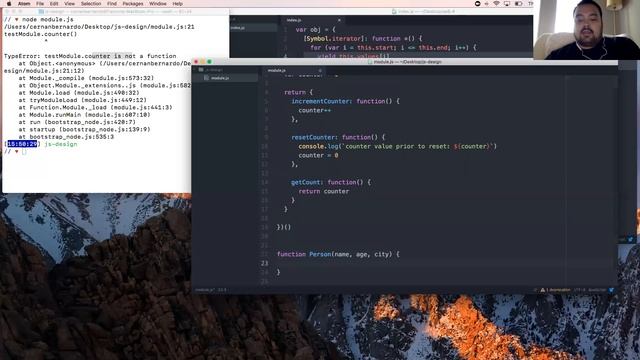Open the Window menu
The height and width of the screenshot is (360, 640).
click(x=158, y=3)
